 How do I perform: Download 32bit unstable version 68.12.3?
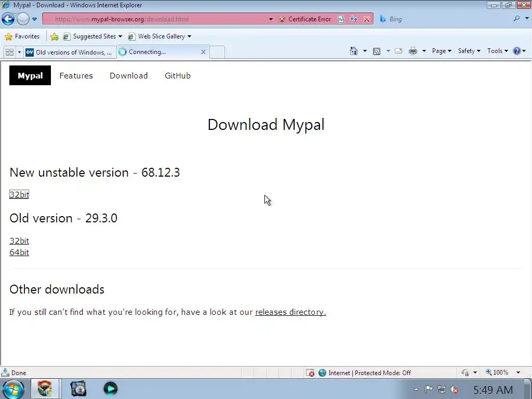point(19,194)
